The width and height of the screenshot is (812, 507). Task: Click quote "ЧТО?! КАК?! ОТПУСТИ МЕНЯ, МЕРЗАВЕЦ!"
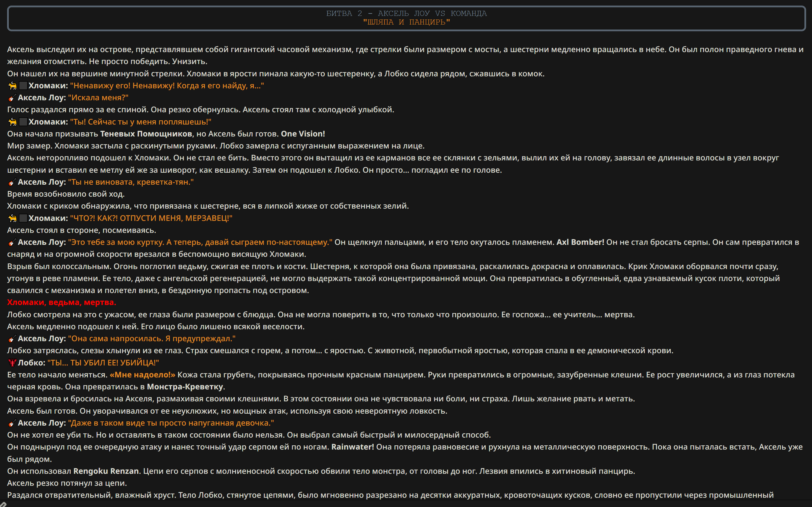pyautogui.click(x=151, y=218)
